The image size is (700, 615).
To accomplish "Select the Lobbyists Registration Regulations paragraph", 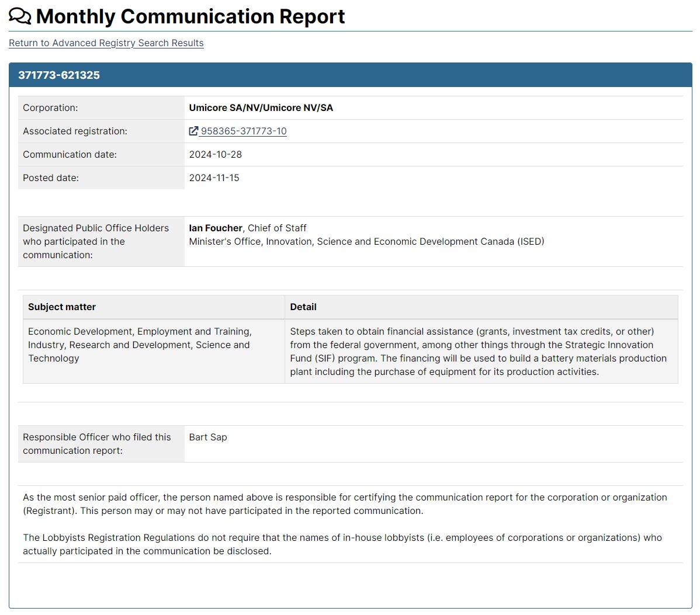I will pyautogui.click(x=342, y=544).
